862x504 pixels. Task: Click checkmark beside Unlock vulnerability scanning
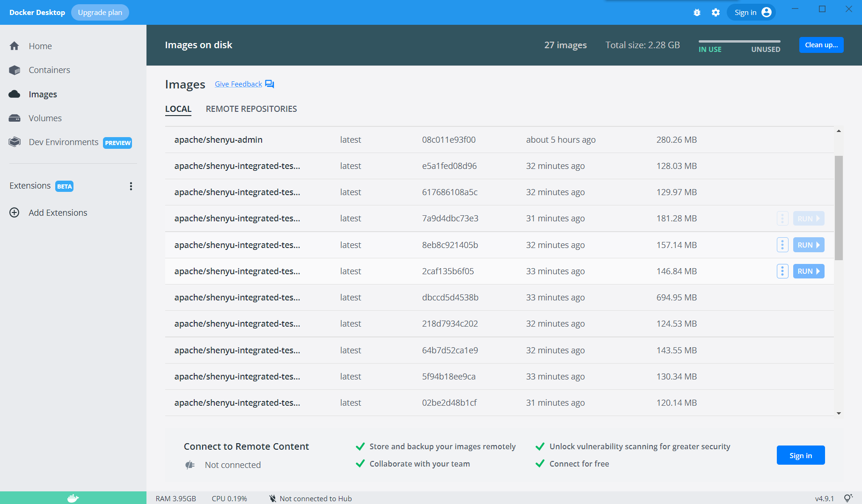tap(540, 446)
